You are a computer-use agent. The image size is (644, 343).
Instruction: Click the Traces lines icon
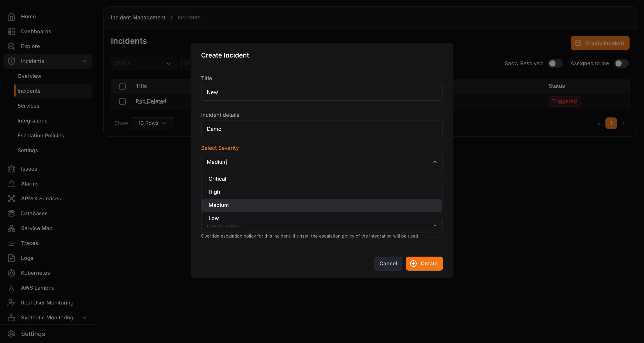pos(11,243)
